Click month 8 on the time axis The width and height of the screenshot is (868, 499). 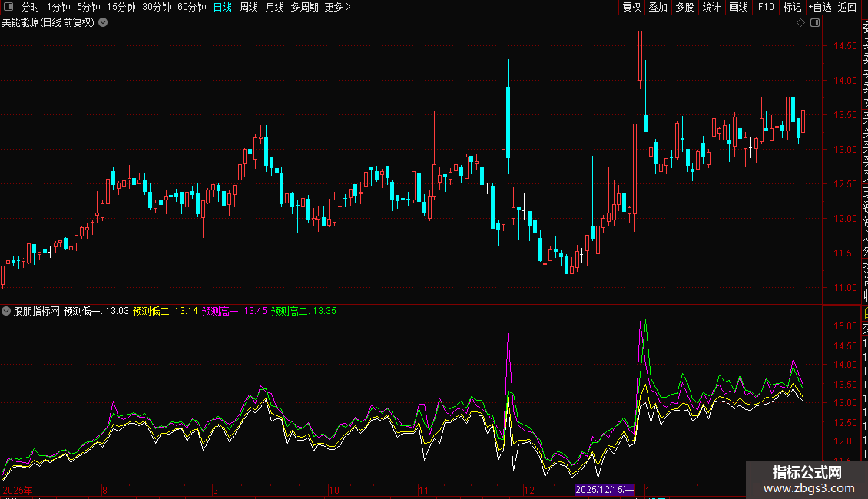tap(104, 490)
